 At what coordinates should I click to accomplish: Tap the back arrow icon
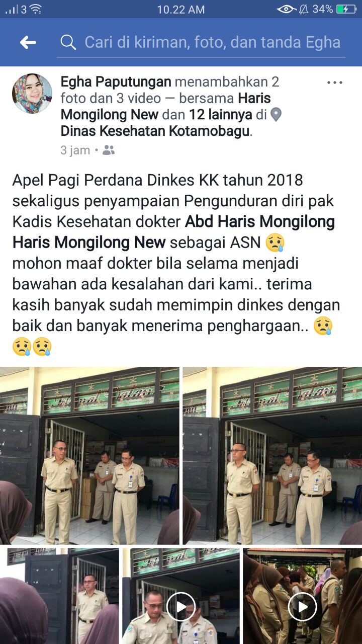[28, 43]
